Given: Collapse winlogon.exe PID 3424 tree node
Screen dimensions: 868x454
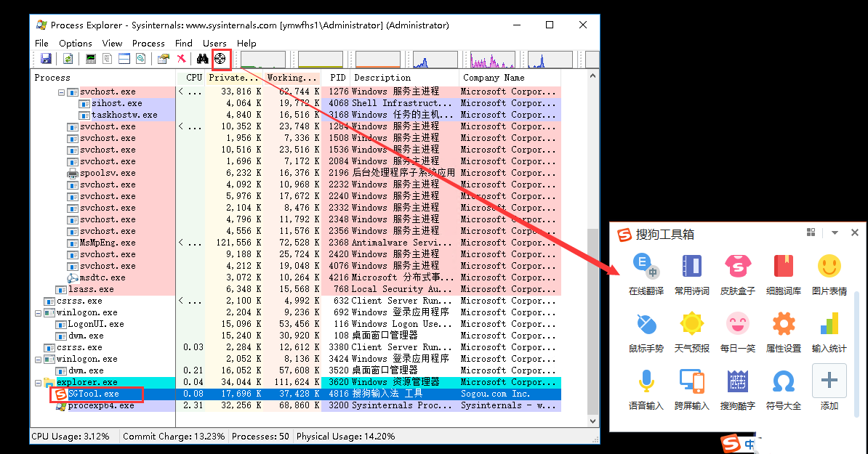Looking at the screenshot, I should [x=39, y=360].
